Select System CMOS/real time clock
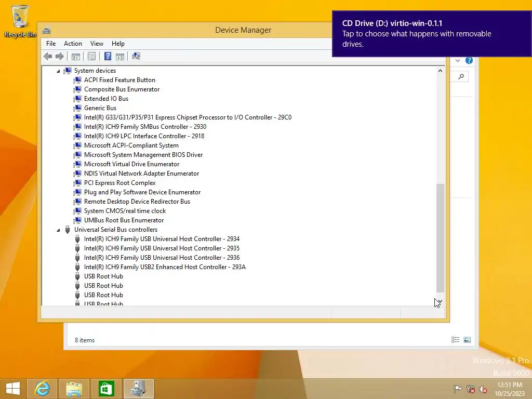This screenshot has width=532, height=399. pos(125,211)
